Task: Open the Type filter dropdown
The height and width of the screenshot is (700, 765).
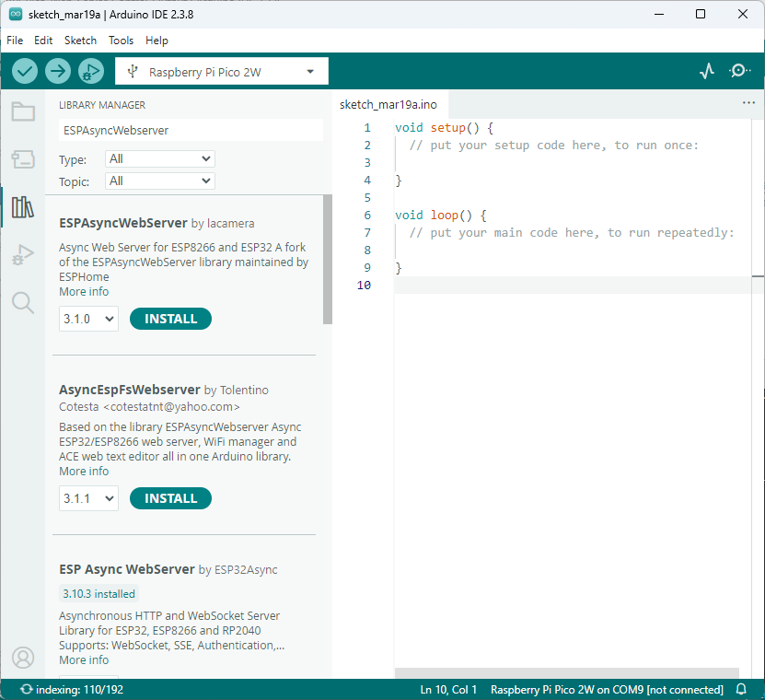Action: 159,158
